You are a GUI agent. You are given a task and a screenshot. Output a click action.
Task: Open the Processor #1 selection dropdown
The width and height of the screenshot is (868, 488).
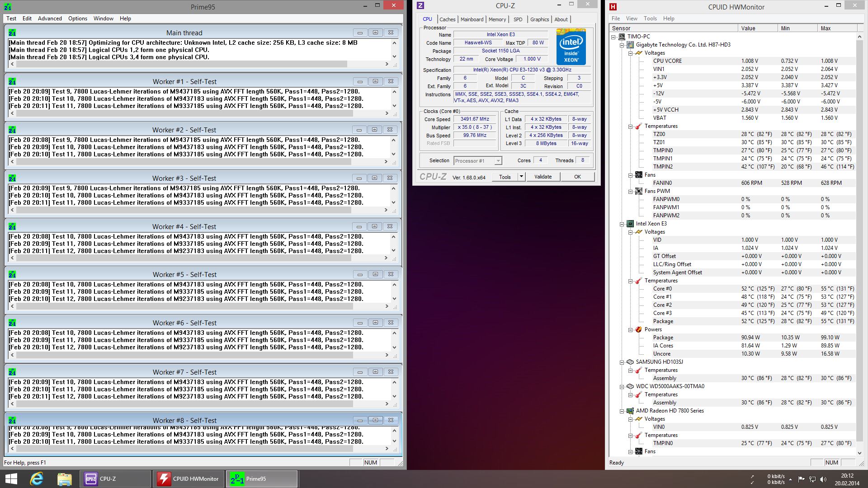[x=498, y=161]
